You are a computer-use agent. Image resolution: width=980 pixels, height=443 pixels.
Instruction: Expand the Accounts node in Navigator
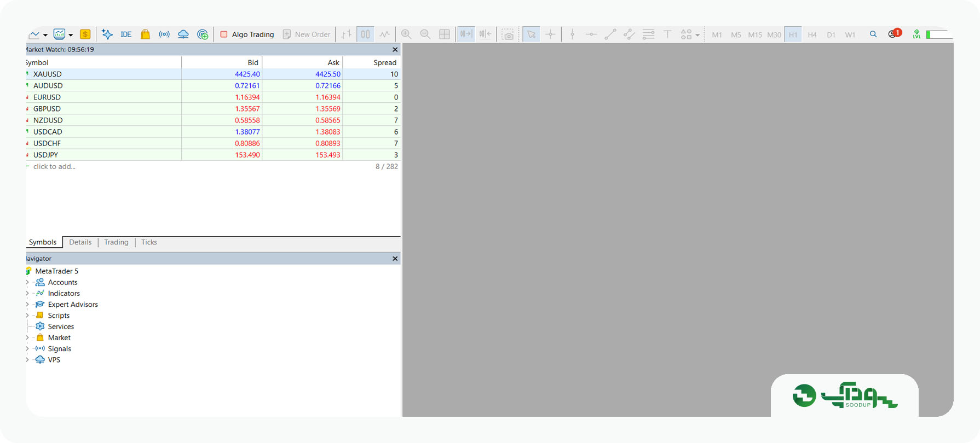(27, 282)
